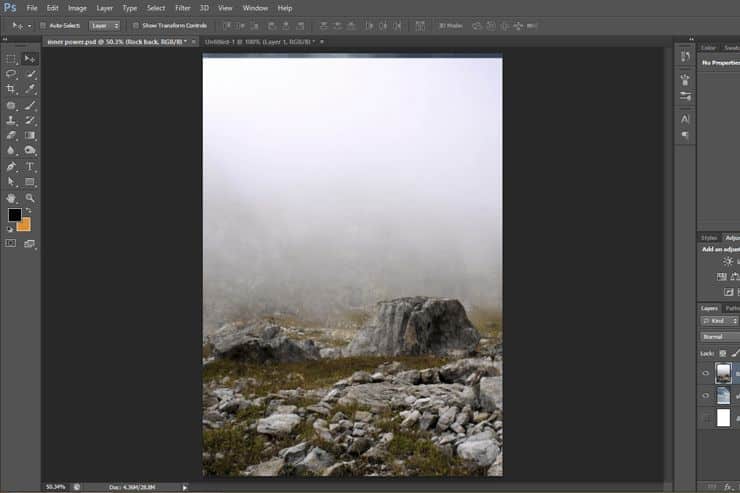This screenshot has width=740, height=493.
Task: Open the Normal blend mode dropdown
Action: click(x=720, y=336)
